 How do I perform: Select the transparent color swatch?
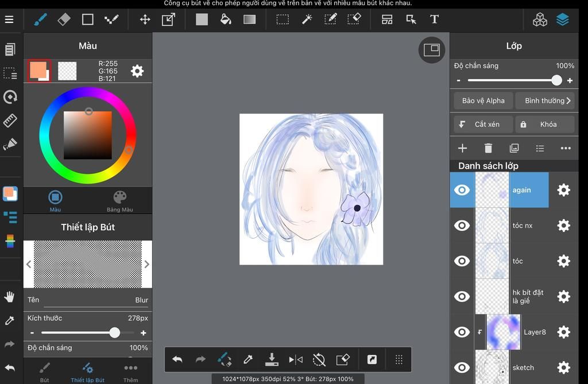point(67,71)
